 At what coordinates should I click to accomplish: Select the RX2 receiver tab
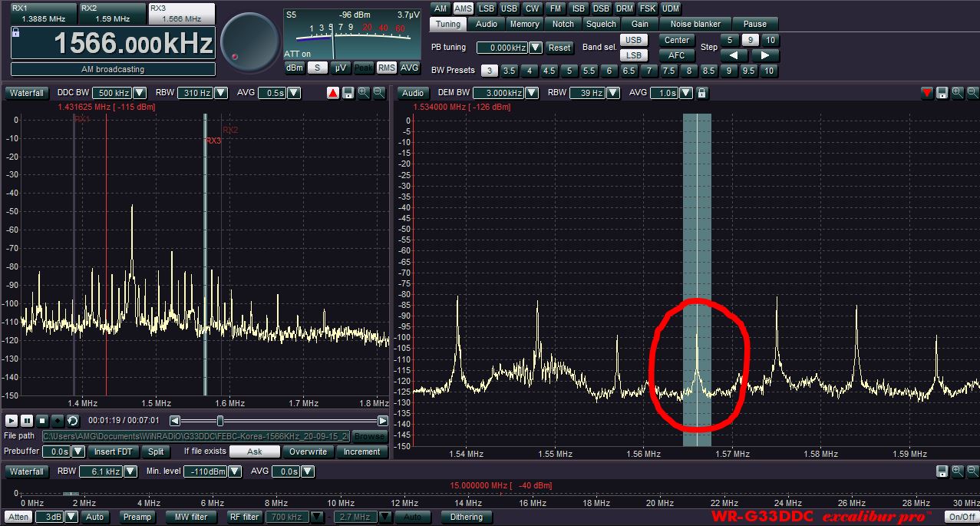pyautogui.click(x=113, y=13)
